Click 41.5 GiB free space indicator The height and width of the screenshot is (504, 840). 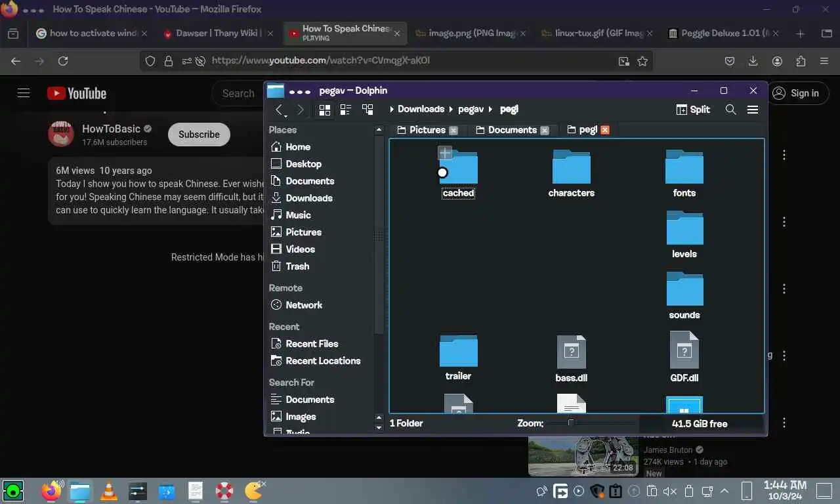(x=700, y=424)
